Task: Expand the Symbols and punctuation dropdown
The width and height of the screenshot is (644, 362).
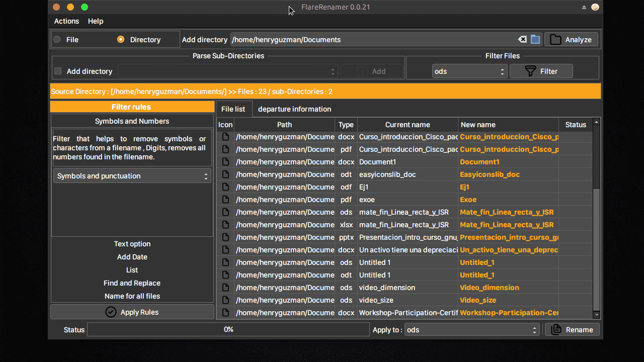Action: pyautogui.click(x=132, y=176)
